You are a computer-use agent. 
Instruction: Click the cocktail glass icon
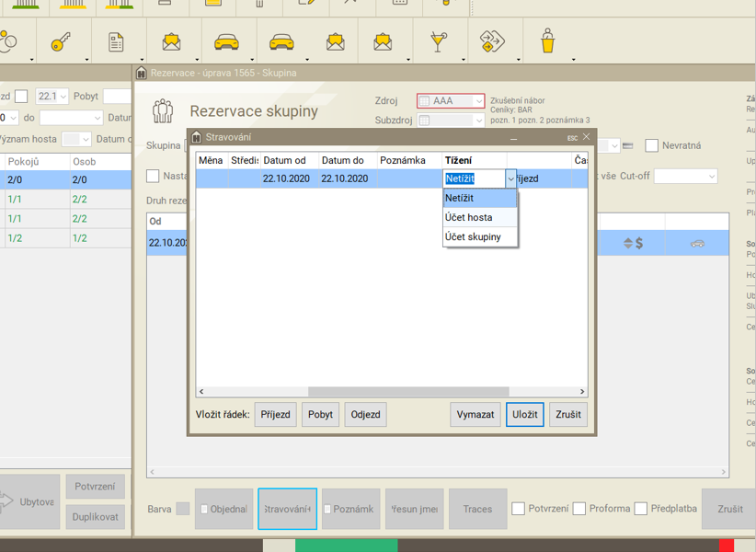pos(438,42)
